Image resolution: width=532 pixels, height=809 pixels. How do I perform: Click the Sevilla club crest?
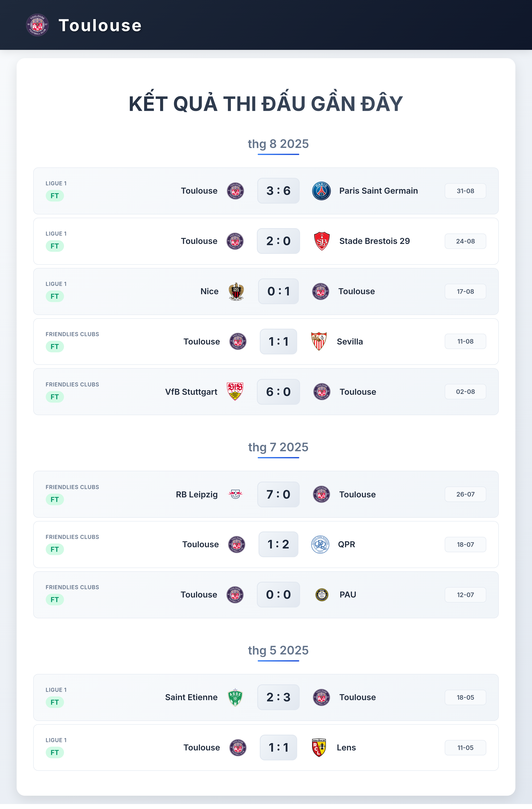[319, 341]
